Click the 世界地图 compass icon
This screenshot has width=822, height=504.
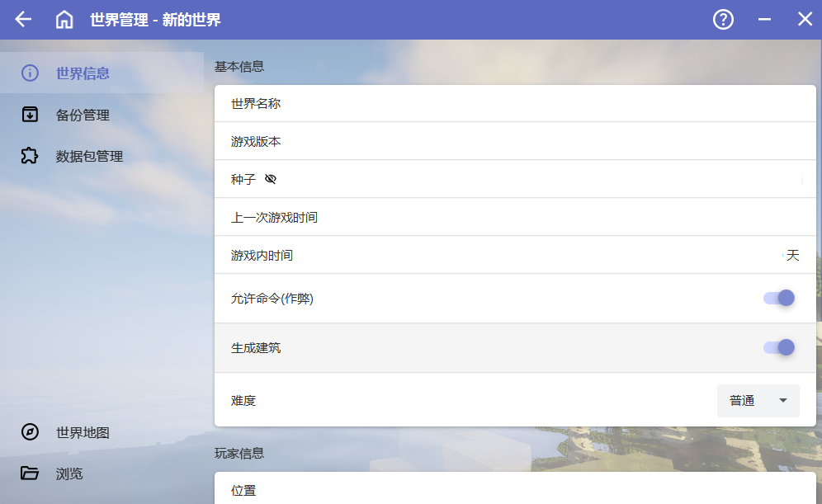30,432
